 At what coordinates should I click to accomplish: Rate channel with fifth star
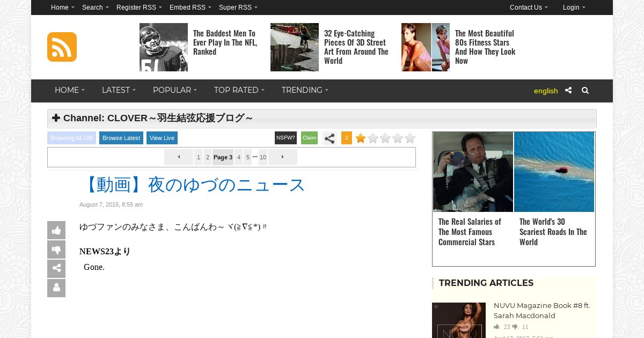click(x=410, y=138)
